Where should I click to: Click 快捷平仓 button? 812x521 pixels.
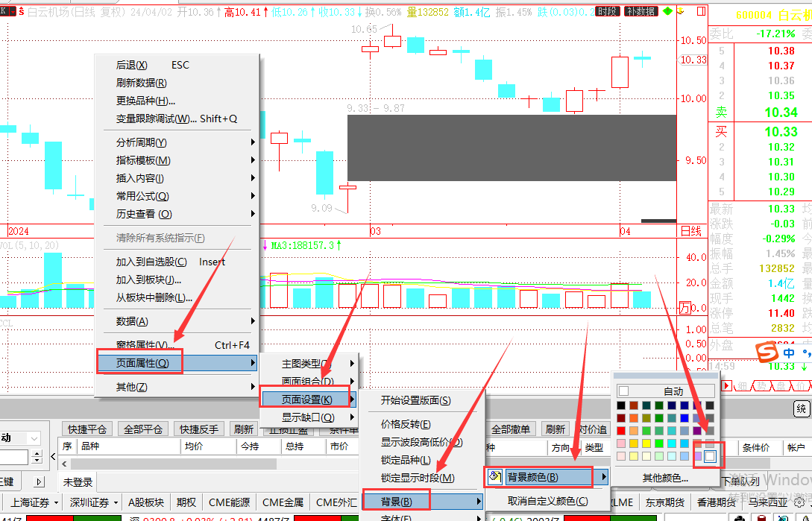pos(87,429)
